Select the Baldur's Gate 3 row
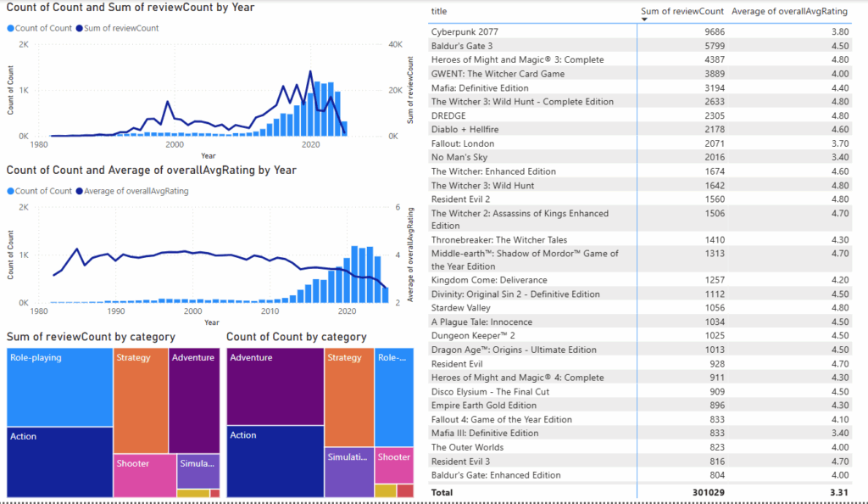Viewport: 868px width, 504px height. pyautogui.click(x=639, y=46)
